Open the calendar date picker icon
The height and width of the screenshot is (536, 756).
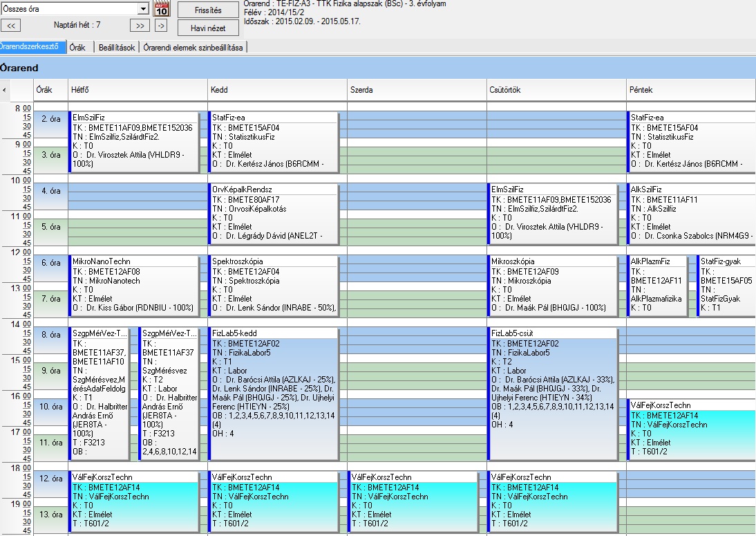162,9
